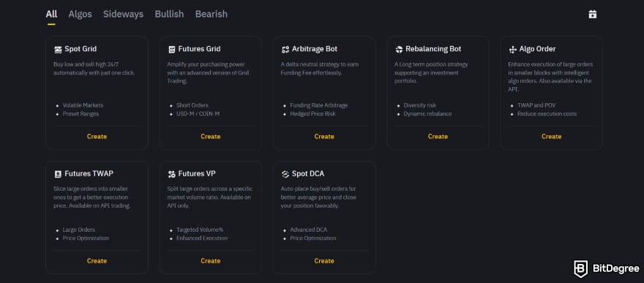This screenshot has width=644, height=283.
Task: Click the Advanced DCA bullet
Action: (x=308, y=230)
